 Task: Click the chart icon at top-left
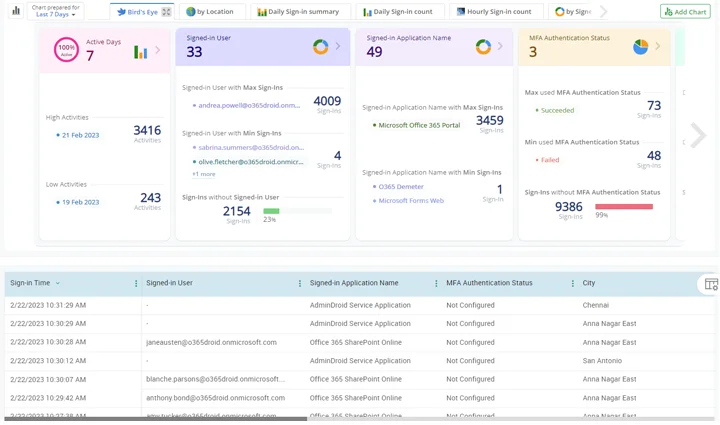pos(16,12)
